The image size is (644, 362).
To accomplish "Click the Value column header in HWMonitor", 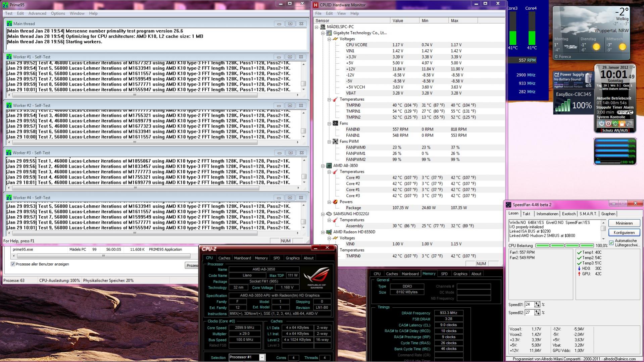I will (x=405, y=20).
